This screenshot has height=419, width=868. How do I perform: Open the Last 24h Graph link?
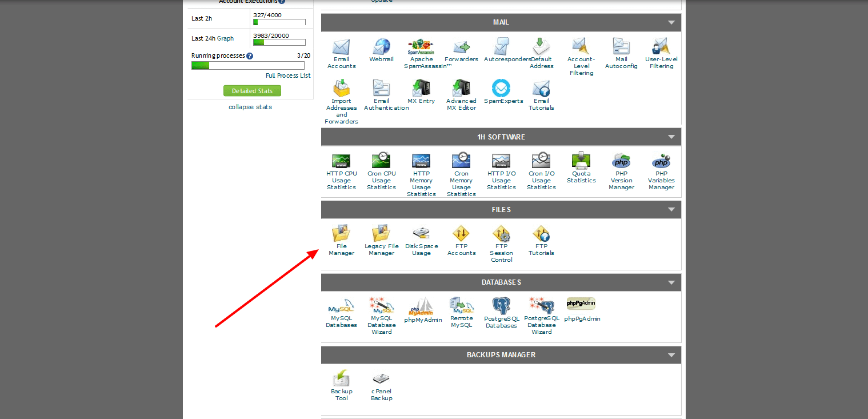[225, 38]
